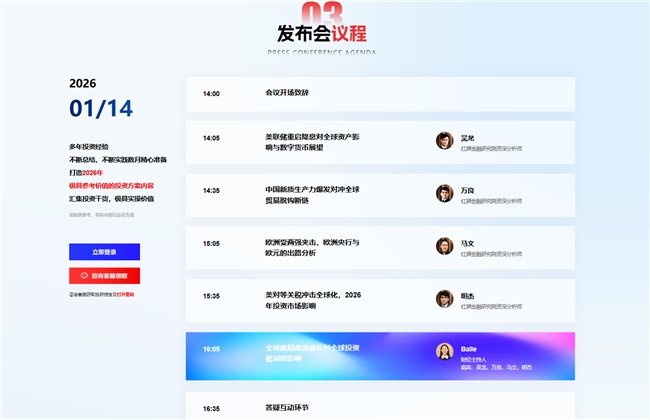Select the 16:35 答疑互动环节 agenda row
This screenshot has height=420, width=650.
(380, 407)
